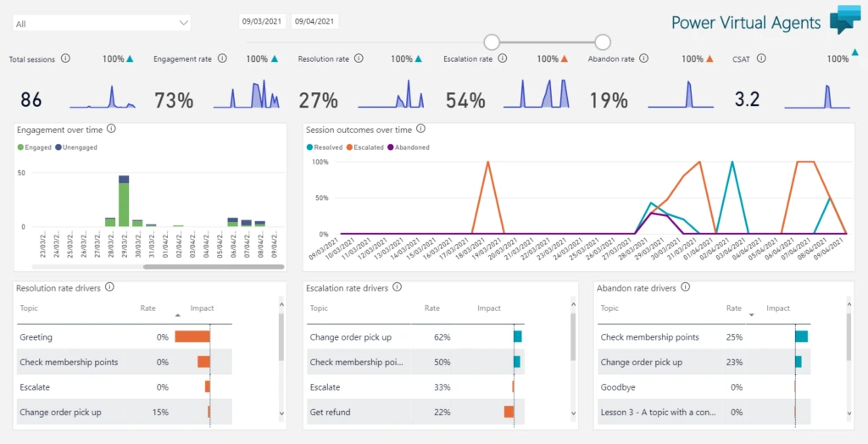Sort Resolution rate drivers by Rate arrow

[177, 314]
